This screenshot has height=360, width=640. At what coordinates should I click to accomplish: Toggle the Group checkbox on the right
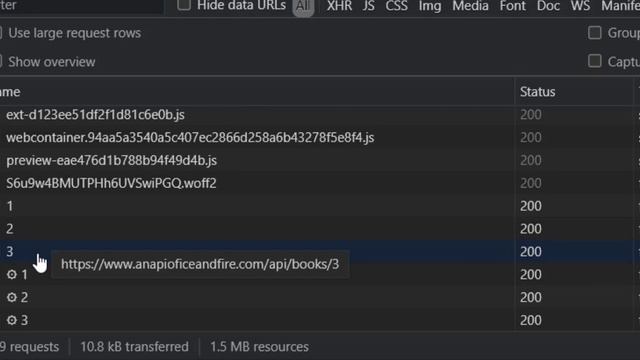[x=595, y=33]
